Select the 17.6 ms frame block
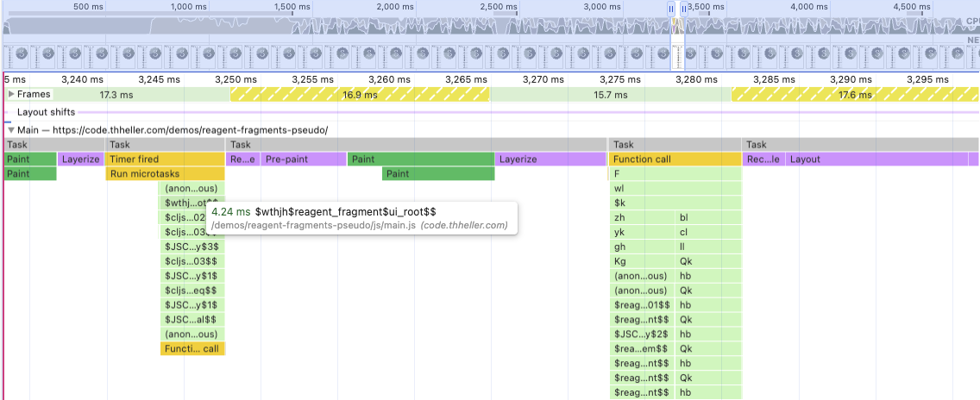The height and width of the screenshot is (400, 980). (855, 95)
